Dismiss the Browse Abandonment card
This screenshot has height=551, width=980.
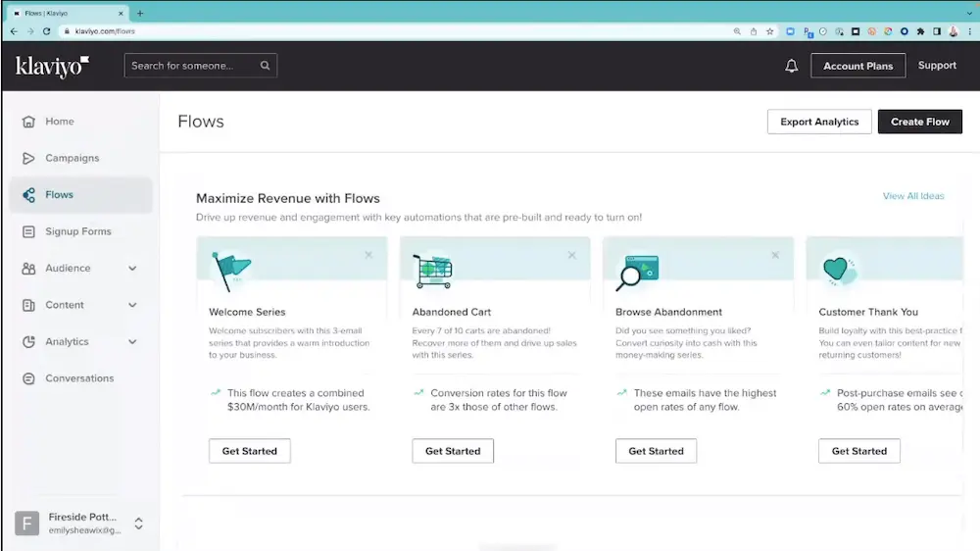774,255
